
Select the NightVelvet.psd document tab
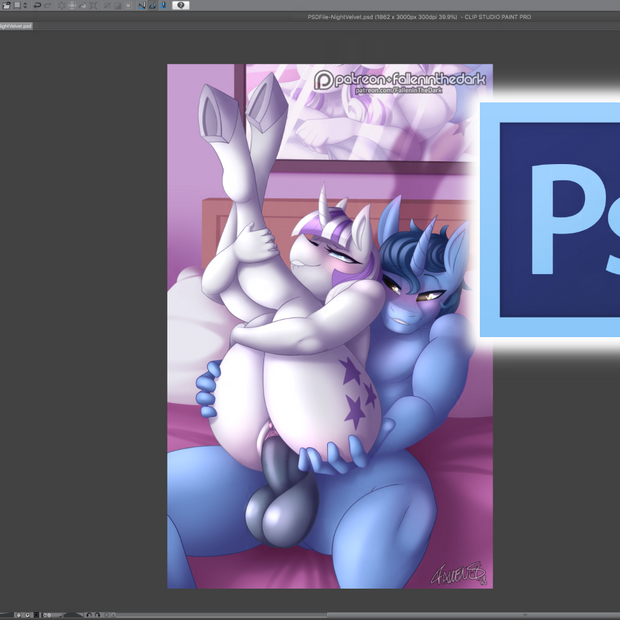click(16, 26)
